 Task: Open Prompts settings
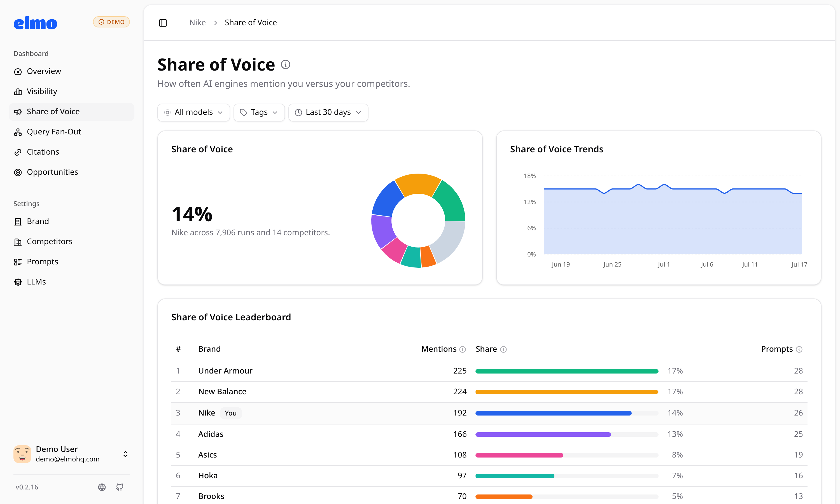click(x=72, y=262)
